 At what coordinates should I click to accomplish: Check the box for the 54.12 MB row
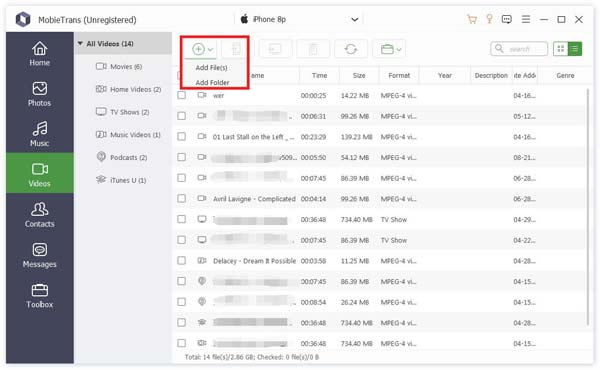[x=181, y=157]
